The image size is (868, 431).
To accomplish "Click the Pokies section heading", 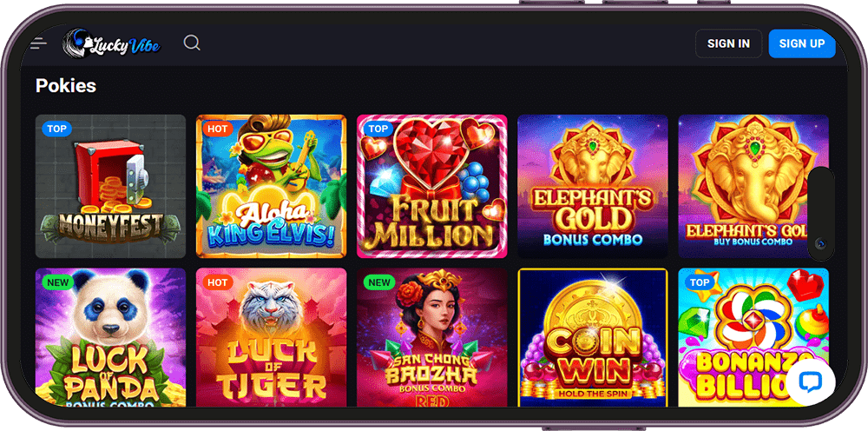I will (66, 85).
